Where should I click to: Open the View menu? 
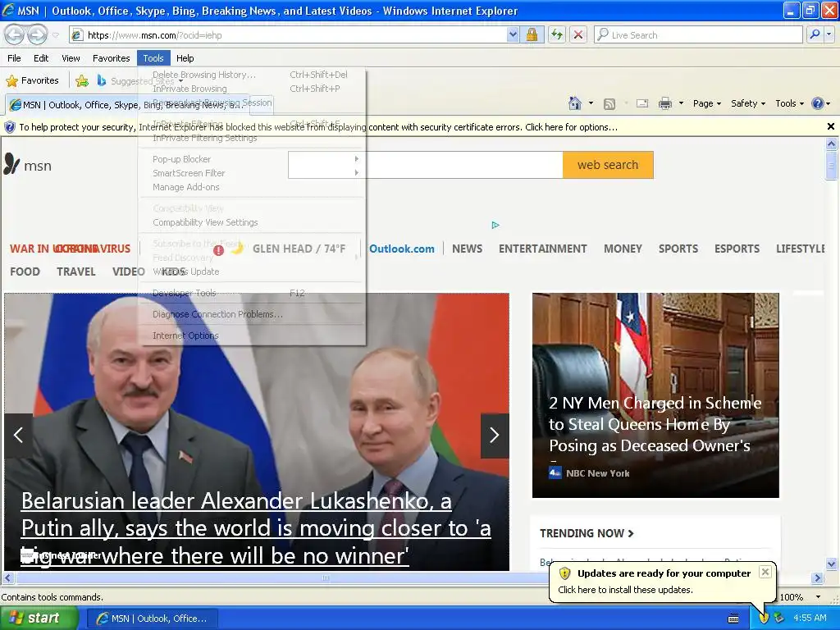coord(71,58)
